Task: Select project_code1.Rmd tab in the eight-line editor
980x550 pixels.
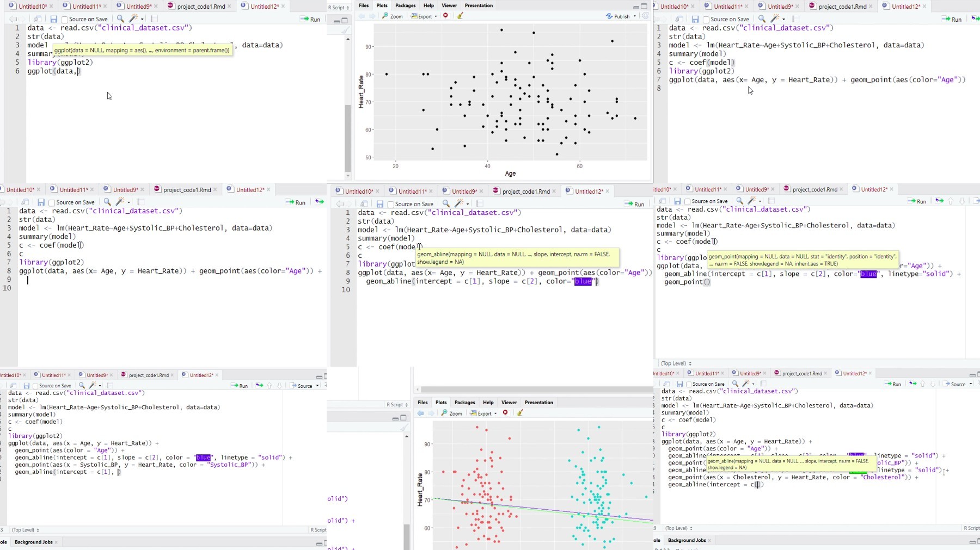Action: (842, 6)
